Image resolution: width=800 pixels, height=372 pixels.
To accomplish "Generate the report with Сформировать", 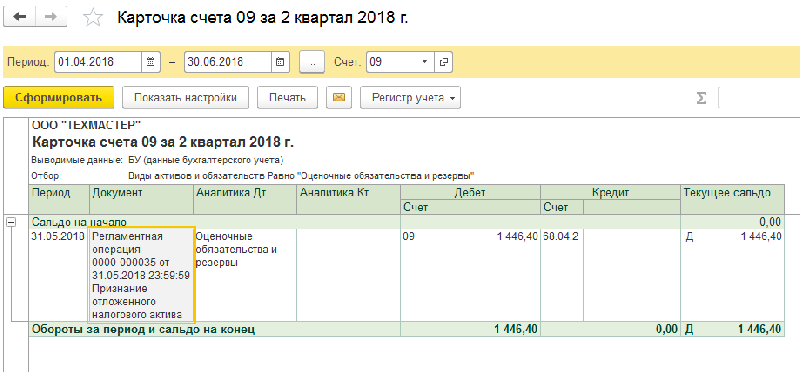I will click(58, 97).
